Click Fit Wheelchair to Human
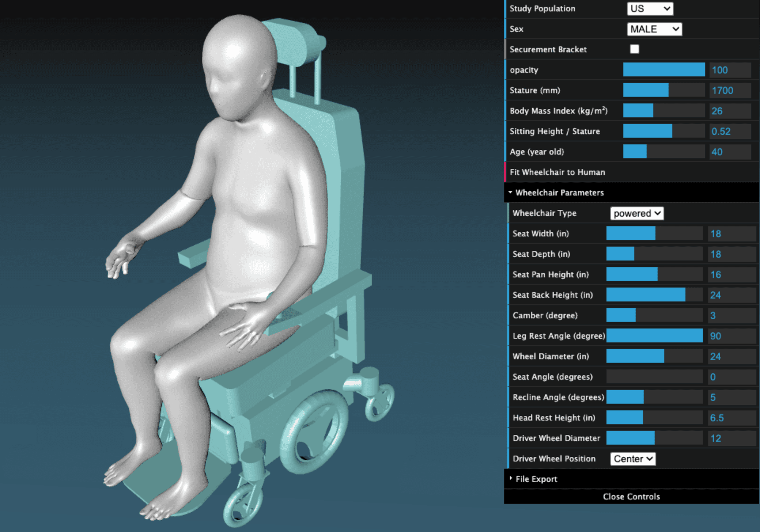The width and height of the screenshot is (760, 532). click(557, 172)
